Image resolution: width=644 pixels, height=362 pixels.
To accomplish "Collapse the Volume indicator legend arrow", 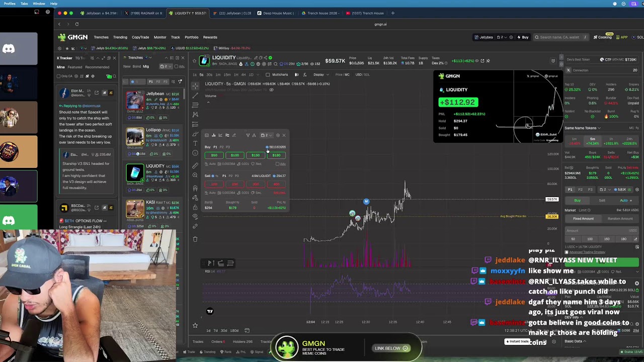I will [x=208, y=102].
